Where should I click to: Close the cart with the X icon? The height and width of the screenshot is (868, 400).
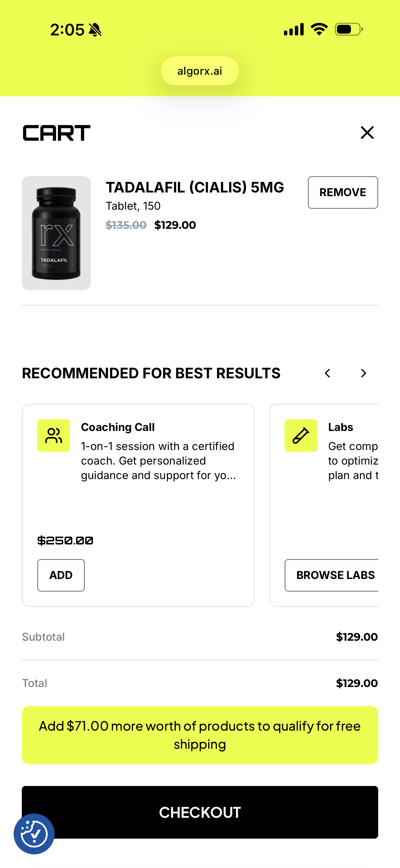tap(367, 133)
